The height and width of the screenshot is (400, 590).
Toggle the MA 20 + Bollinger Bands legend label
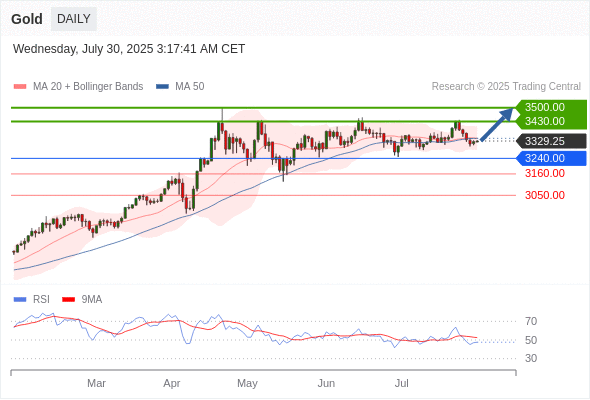click(x=88, y=87)
